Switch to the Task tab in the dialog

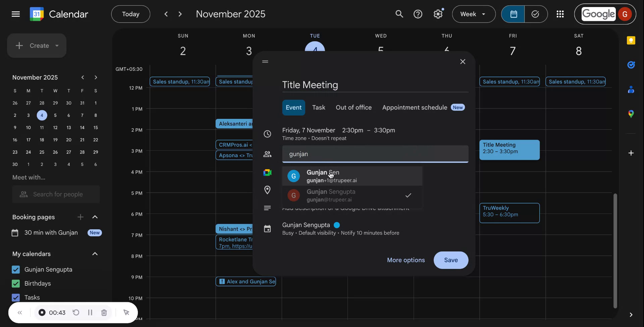point(318,107)
